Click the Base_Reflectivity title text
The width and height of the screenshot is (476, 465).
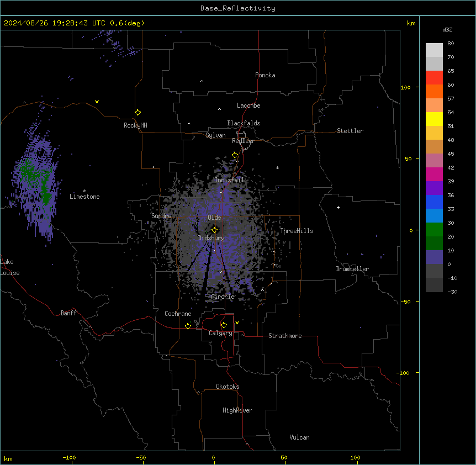coord(238,8)
